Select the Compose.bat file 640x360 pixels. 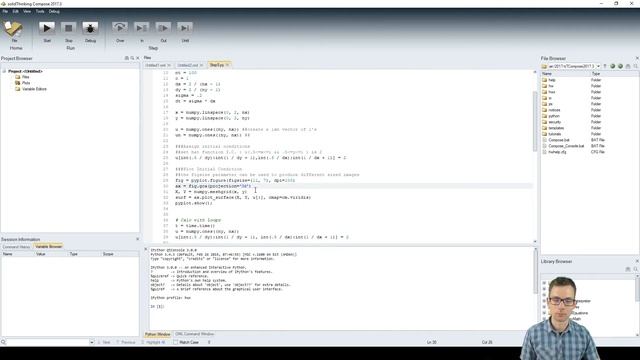[559, 140]
